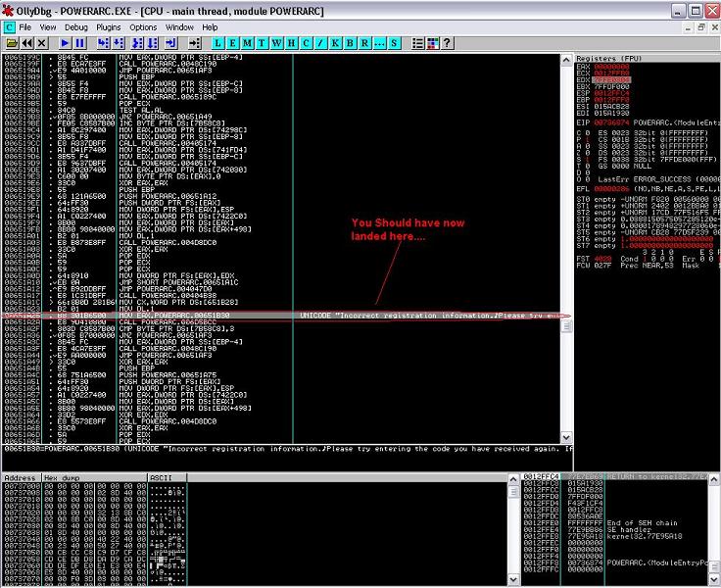This screenshot has height=588, width=721.
Task: Minimize the inner CPU child window
Action: pyautogui.click(x=688, y=27)
